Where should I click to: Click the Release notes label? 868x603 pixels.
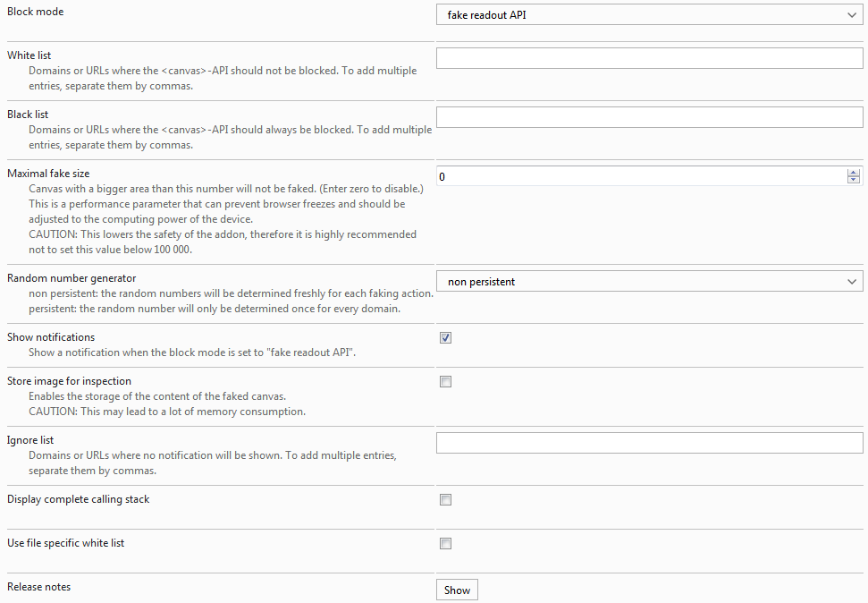38,587
